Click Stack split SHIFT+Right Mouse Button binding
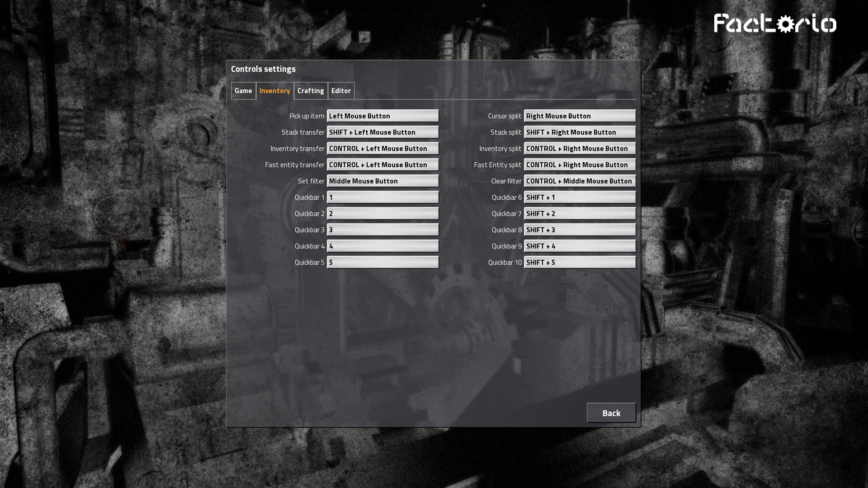The width and height of the screenshot is (868, 488). [x=580, y=131]
